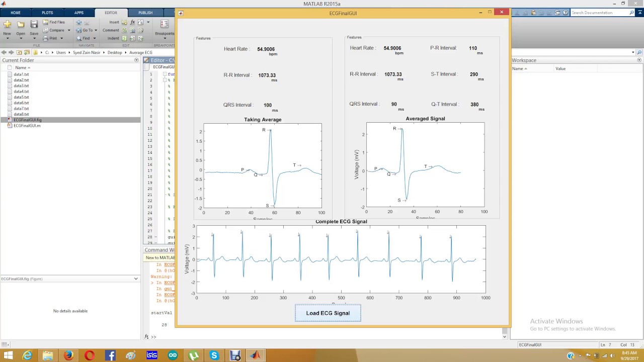The image size is (644, 362).
Task: Click Users in the address path
Action: click(61, 52)
